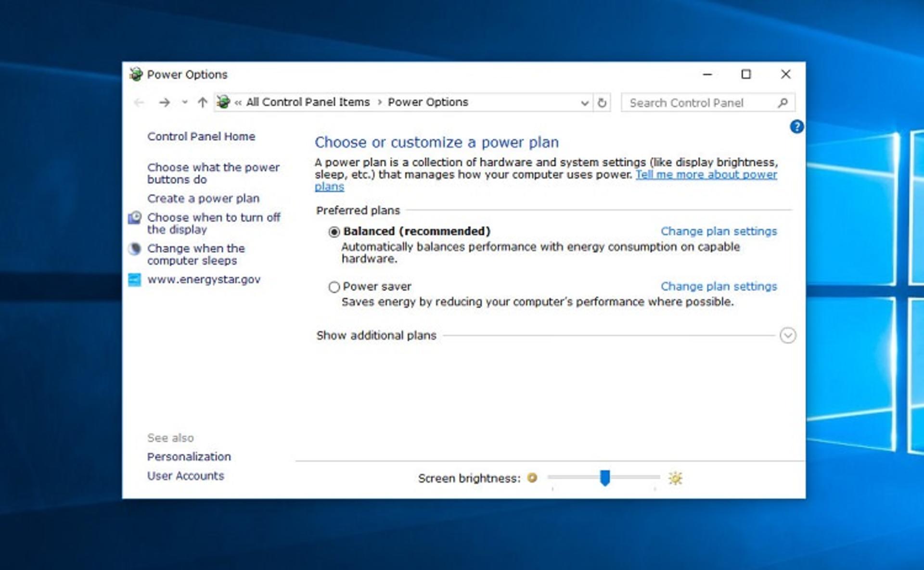Click the Search Control Panel field
924x570 pixels.
[x=707, y=102]
